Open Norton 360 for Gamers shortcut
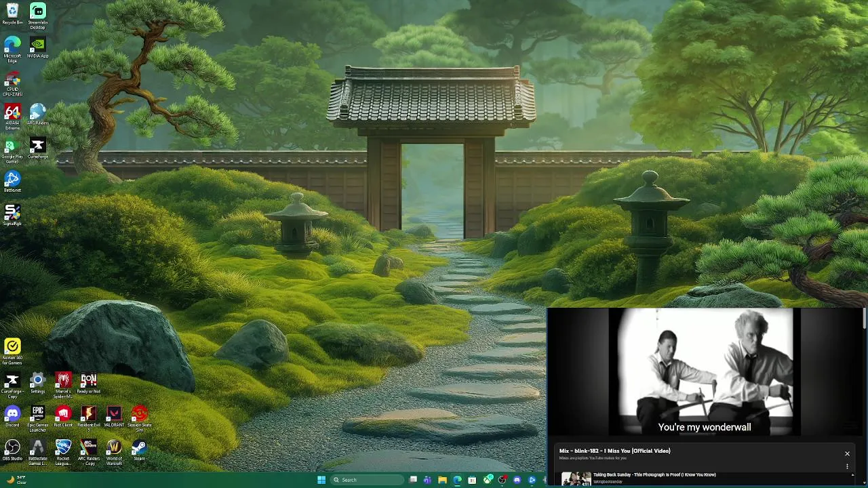This screenshot has height=488, width=868. click(x=12, y=352)
